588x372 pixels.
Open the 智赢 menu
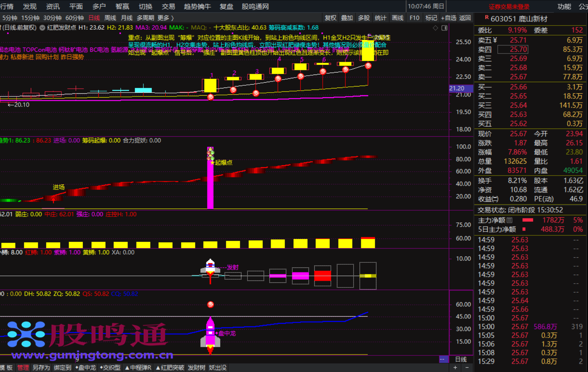point(122,7)
